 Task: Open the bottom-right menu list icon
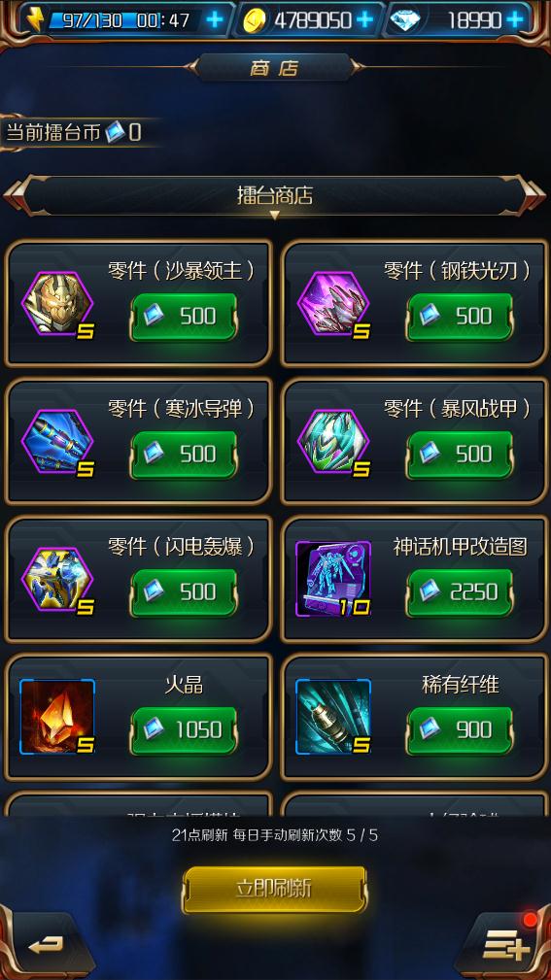point(505,945)
